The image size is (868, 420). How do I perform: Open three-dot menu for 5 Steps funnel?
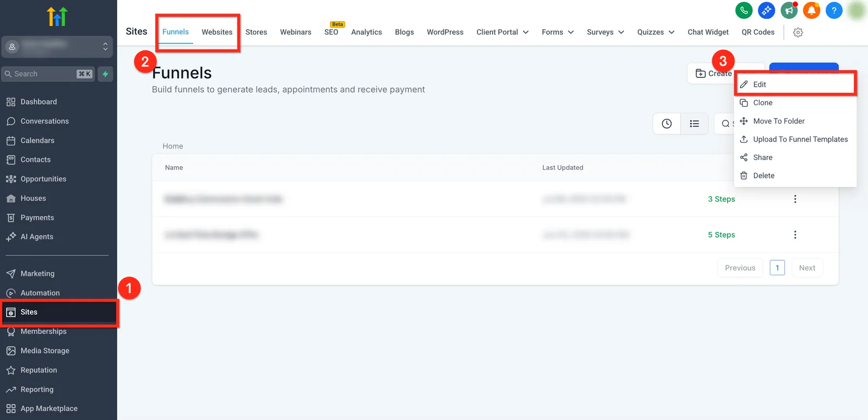(795, 235)
